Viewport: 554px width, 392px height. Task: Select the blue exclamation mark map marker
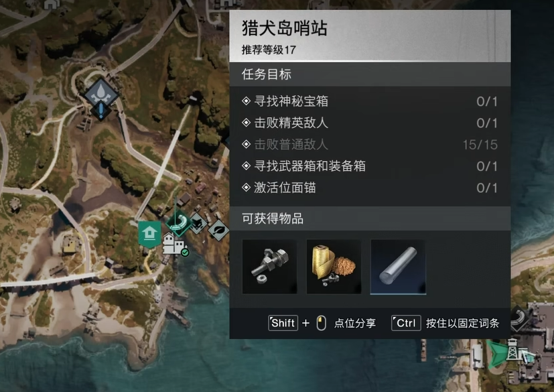pyautogui.click(x=101, y=111)
